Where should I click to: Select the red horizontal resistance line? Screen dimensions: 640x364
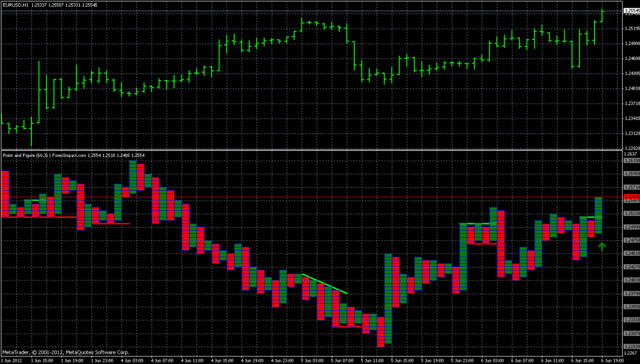pos(337,196)
